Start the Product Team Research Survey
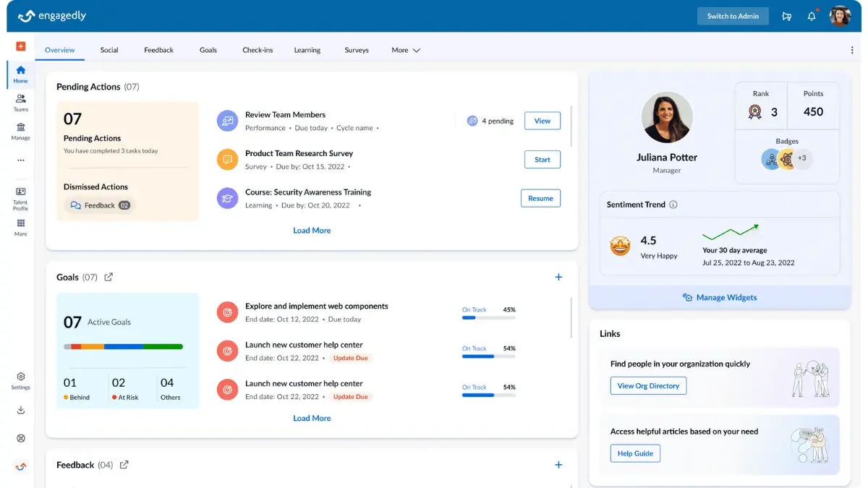This screenshot has height=488, width=868. [x=542, y=160]
